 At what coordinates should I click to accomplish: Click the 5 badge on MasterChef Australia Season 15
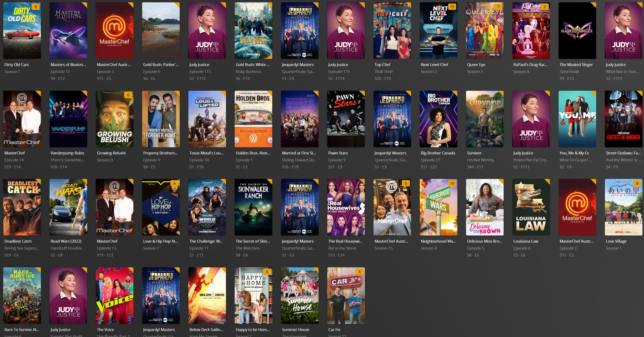(406, 183)
